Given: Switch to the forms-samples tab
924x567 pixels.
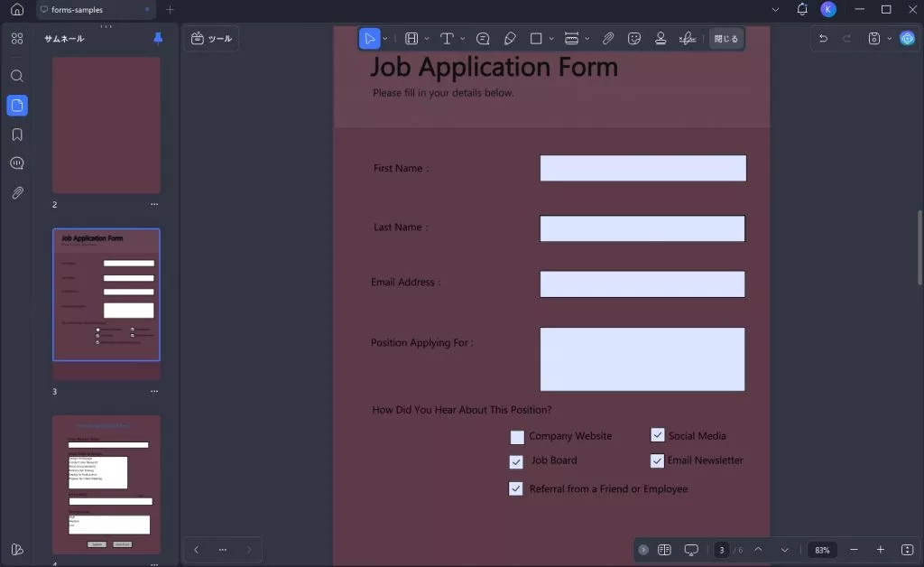Looking at the screenshot, I should 96,10.
